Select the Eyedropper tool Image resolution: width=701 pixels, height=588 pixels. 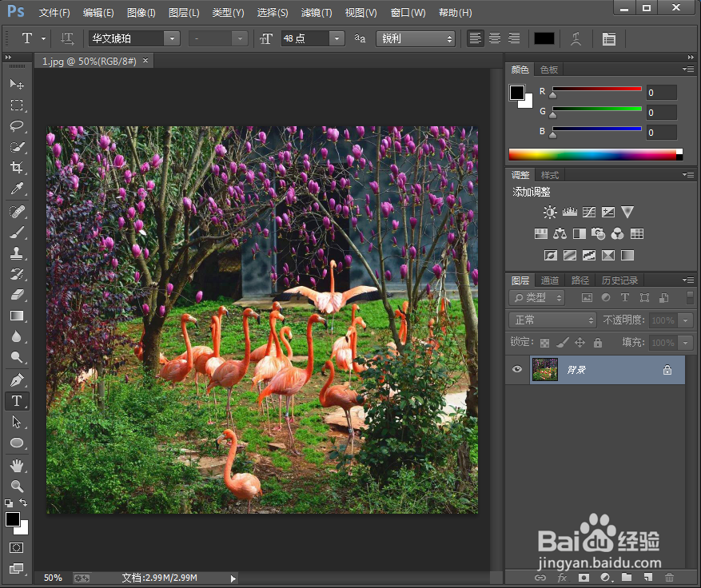click(x=17, y=188)
